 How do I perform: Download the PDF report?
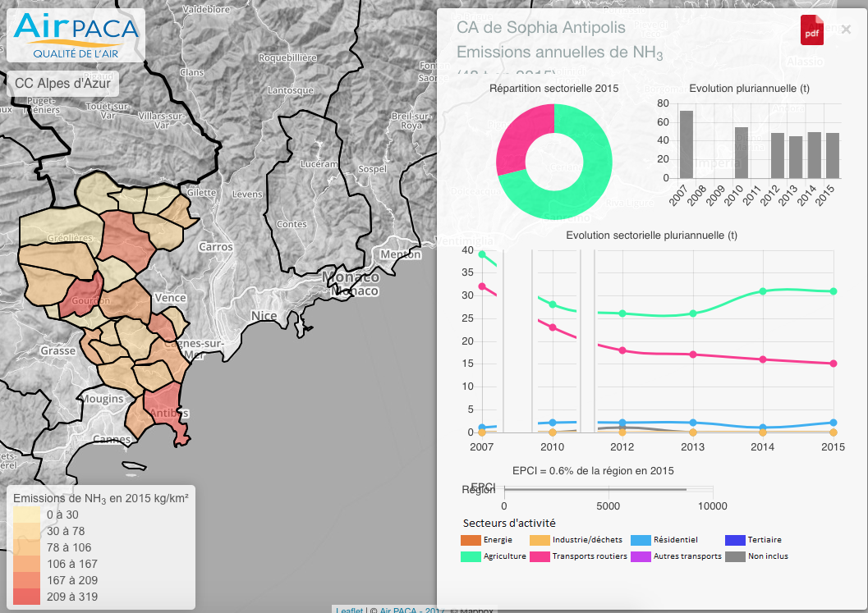tap(811, 30)
